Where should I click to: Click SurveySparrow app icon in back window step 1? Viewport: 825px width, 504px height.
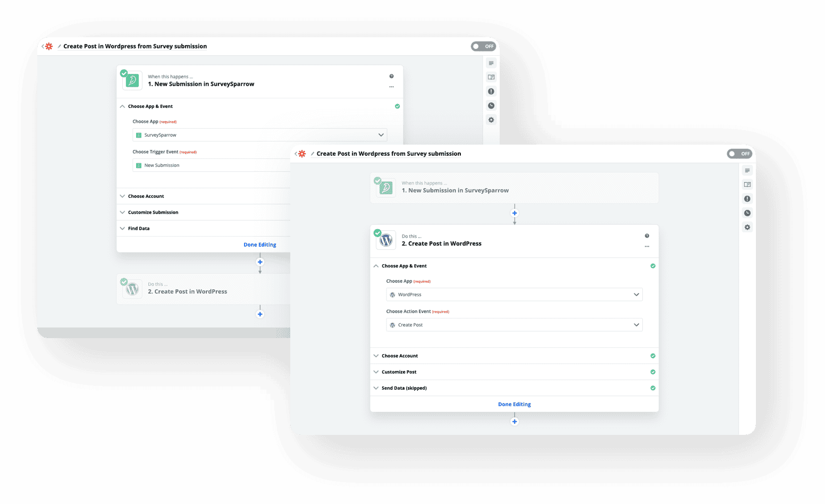coord(132,81)
